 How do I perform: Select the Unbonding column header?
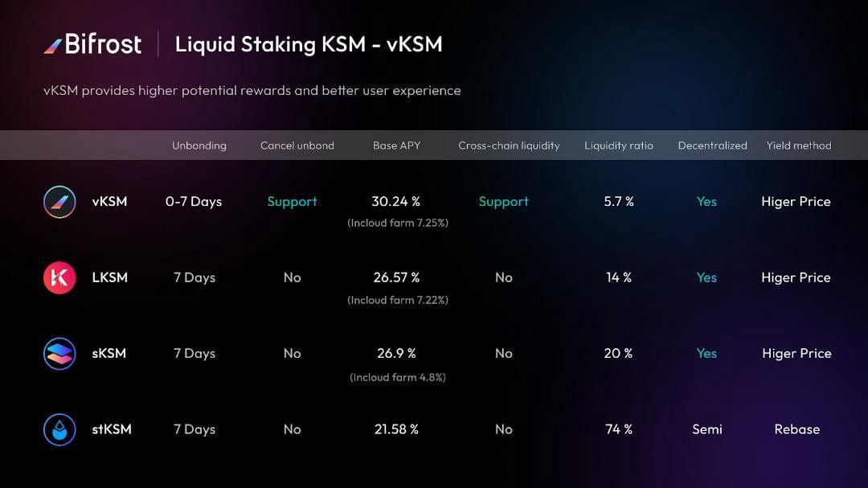coord(199,146)
